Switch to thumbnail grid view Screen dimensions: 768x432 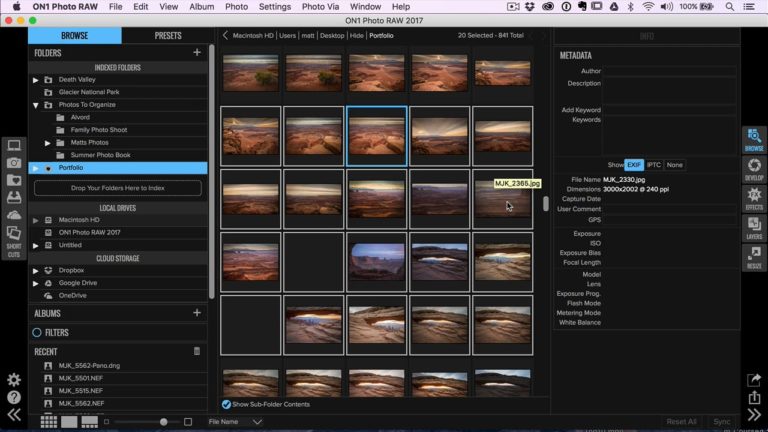(x=48, y=422)
